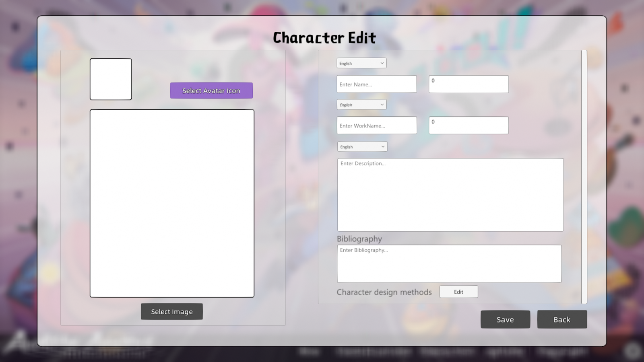644x362 pixels.
Task: Open the language dropdown above the Name field
Action: [361, 63]
